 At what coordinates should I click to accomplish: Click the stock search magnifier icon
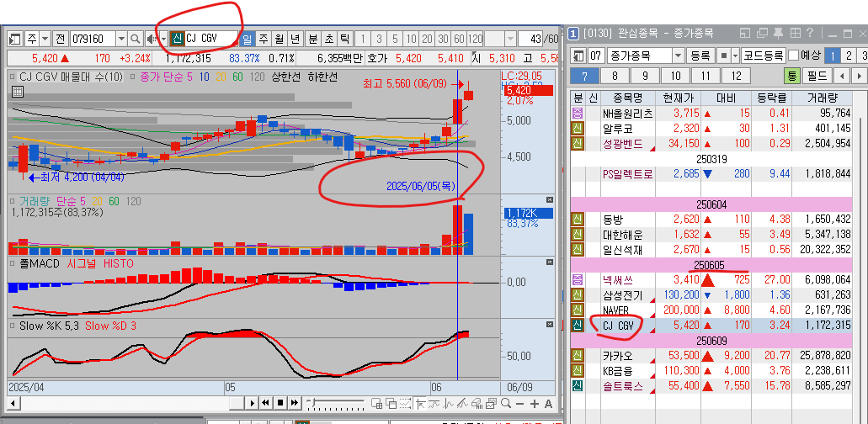(135, 39)
